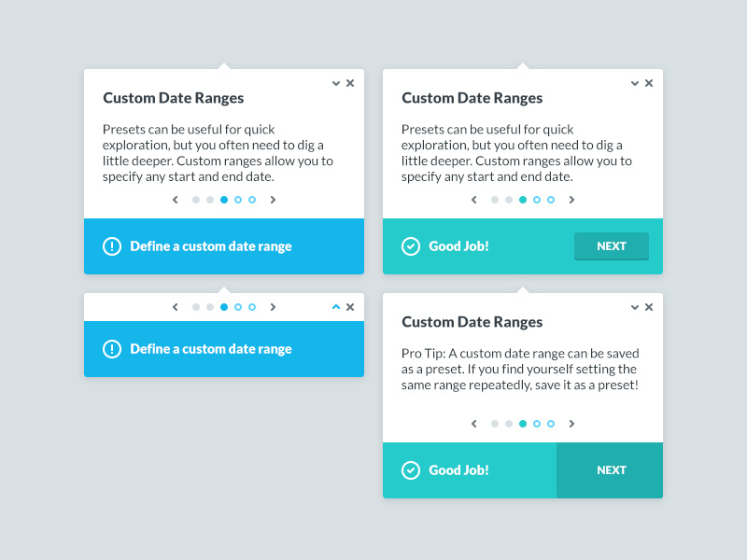
Task: Click 'Define a custom date range' in top-left card
Action: pyautogui.click(x=211, y=246)
